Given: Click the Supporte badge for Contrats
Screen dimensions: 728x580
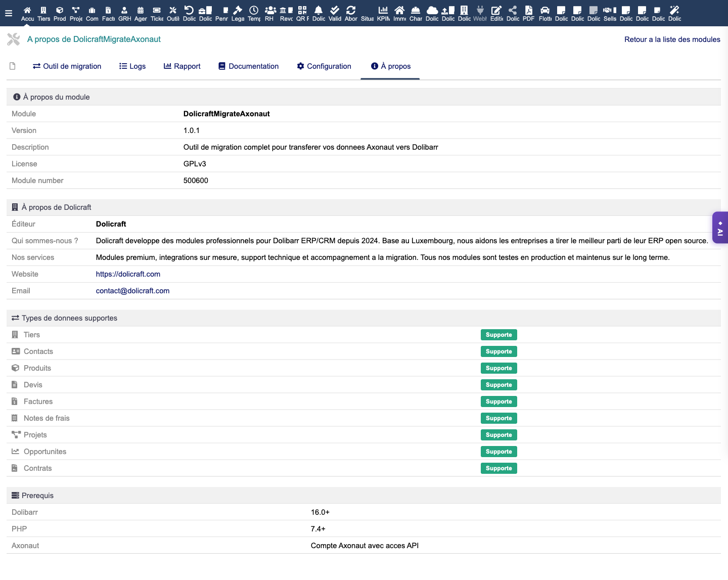Looking at the screenshot, I should [x=498, y=468].
